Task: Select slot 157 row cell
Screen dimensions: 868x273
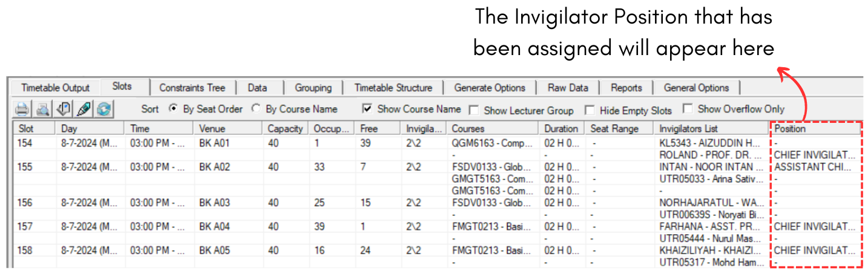Action: (x=27, y=226)
